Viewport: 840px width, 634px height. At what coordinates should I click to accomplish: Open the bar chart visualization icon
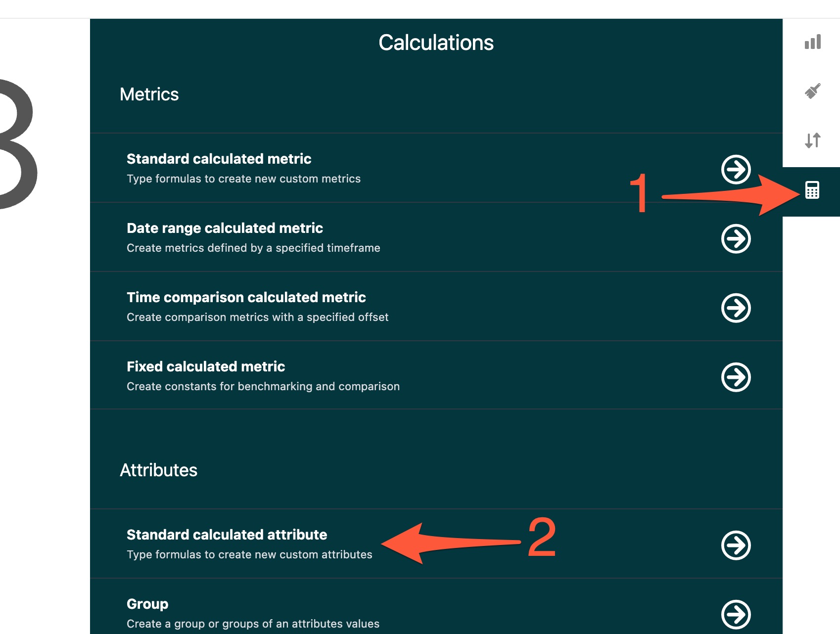coord(812,42)
